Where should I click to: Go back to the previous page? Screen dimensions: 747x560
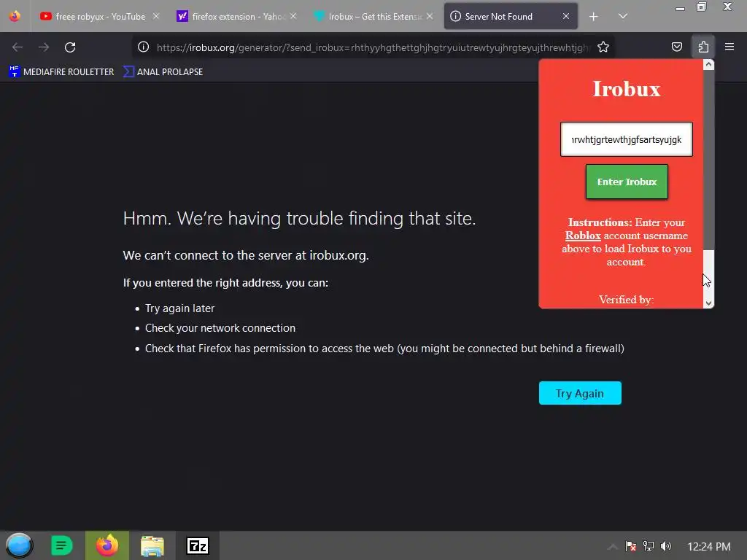(x=18, y=47)
